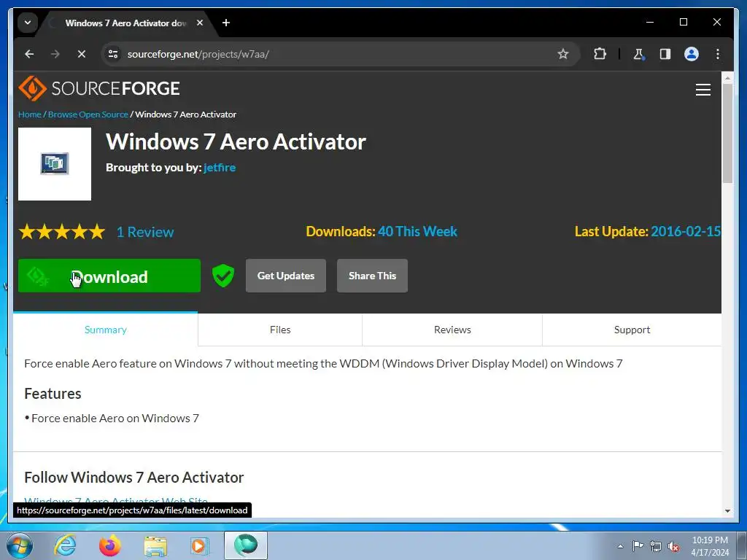Open the jetfire author link

click(x=220, y=168)
